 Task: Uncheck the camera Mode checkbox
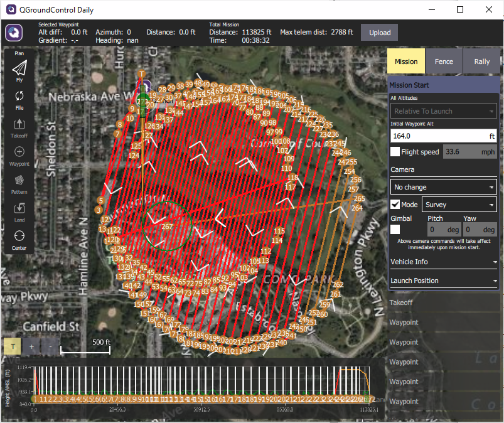pyautogui.click(x=395, y=205)
